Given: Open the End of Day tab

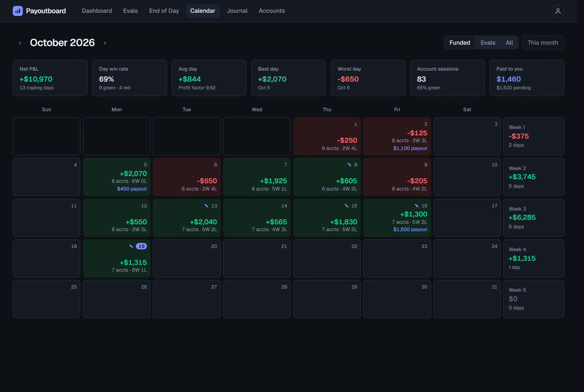Looking at the screenshot, I should pyautogui.click(x=164, y=11).
